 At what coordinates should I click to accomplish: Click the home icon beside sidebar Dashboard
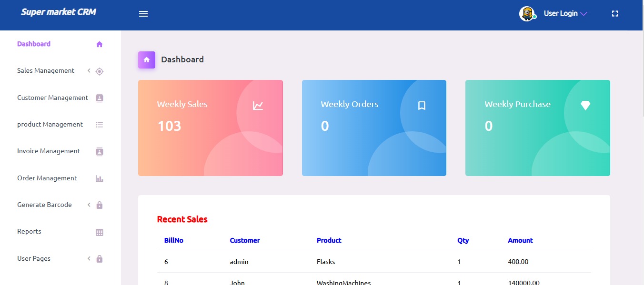point(100,44)
